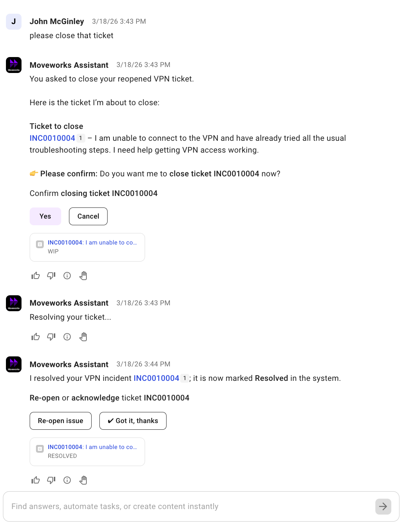
Task: Thumbs down the ticket confirmation message
Action: coord(51,276)
